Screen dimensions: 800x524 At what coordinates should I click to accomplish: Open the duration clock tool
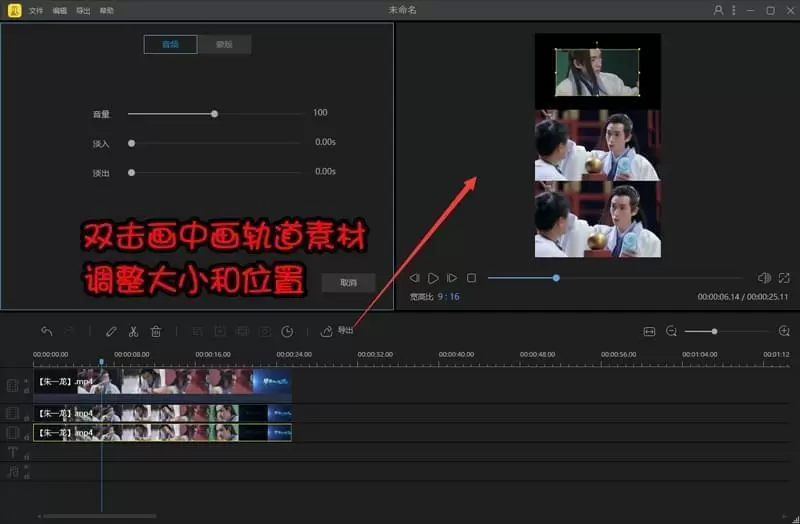(287, 332)
